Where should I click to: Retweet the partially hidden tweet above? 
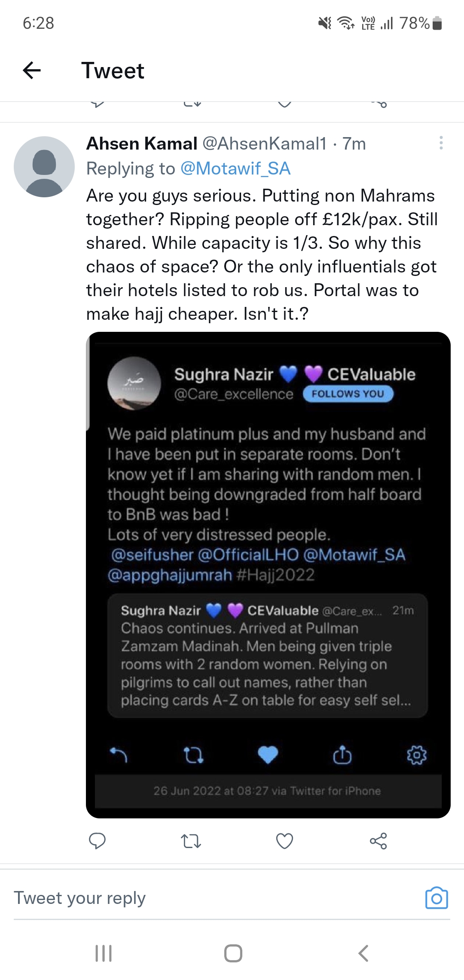coord(192,104)
